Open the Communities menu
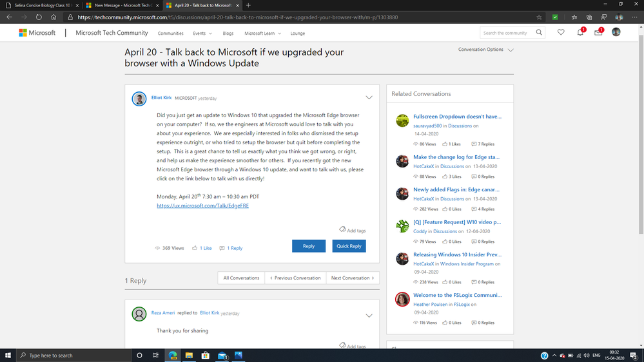This screenshot has height=362, width=644. (170, 33)
